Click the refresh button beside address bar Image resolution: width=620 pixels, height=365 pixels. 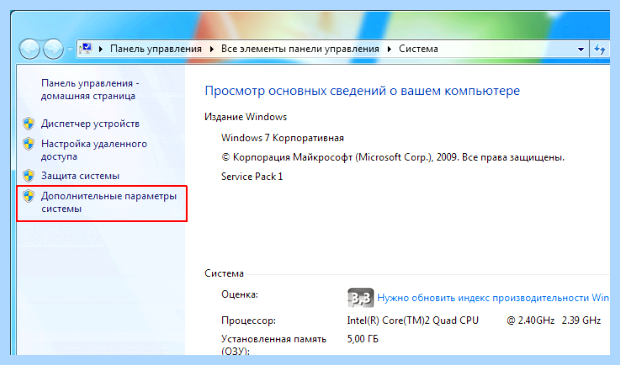click(x=599, y=49)
